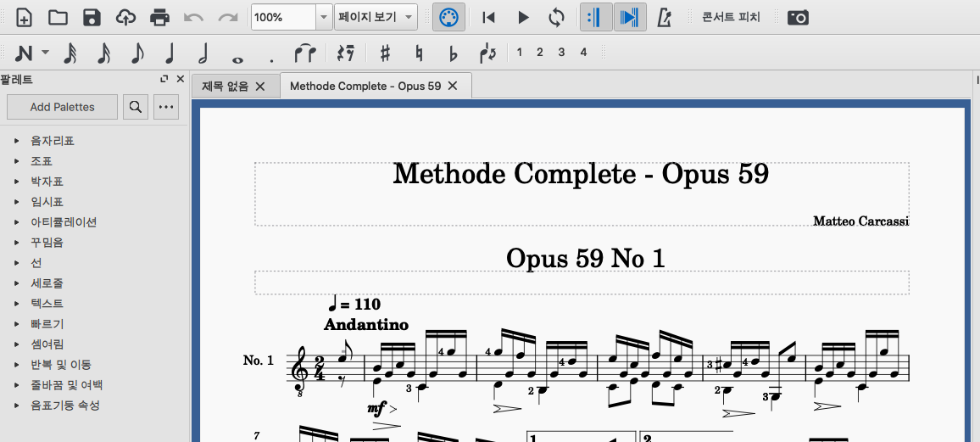
Task: Click the zoom 100% input field
Action: click(283, 18)
